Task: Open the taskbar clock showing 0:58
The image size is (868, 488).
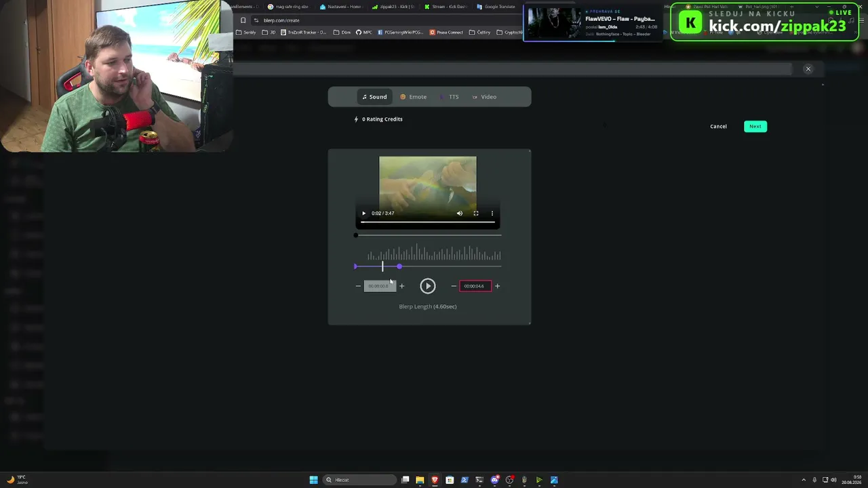Action: click(852, 480)
